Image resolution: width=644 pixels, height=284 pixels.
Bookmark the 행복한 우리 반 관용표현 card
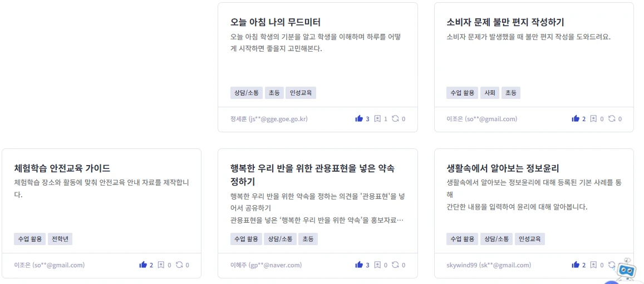[377, 265]
